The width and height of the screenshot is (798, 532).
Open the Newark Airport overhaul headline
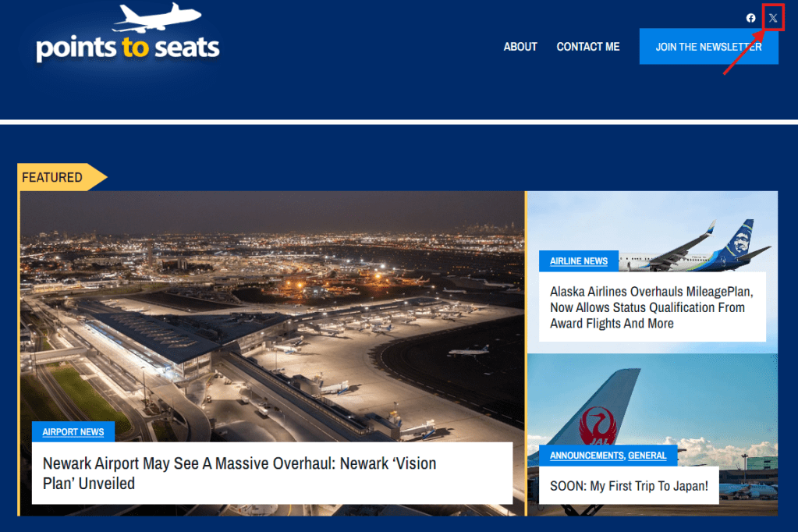(239, 473)
